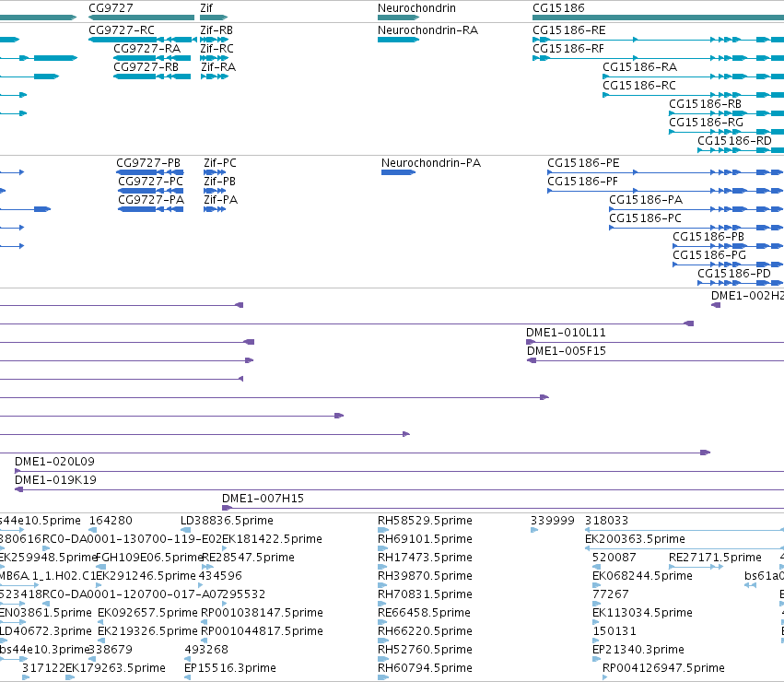
Task: Select the CG15186-RB transcript
Action: (x=705, y=104)
